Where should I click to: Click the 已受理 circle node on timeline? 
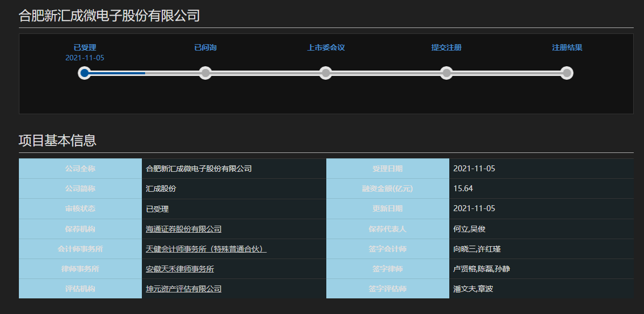coord(84,73)
